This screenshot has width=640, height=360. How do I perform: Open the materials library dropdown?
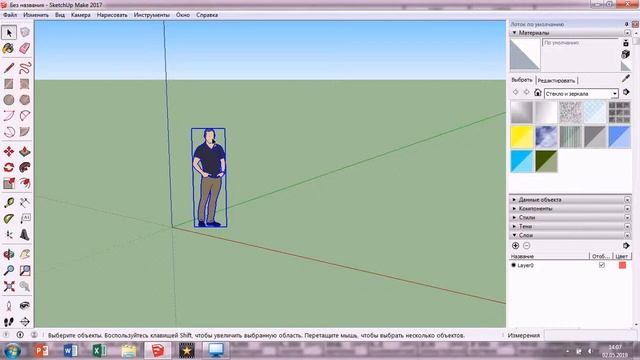[x=615, y=93]
